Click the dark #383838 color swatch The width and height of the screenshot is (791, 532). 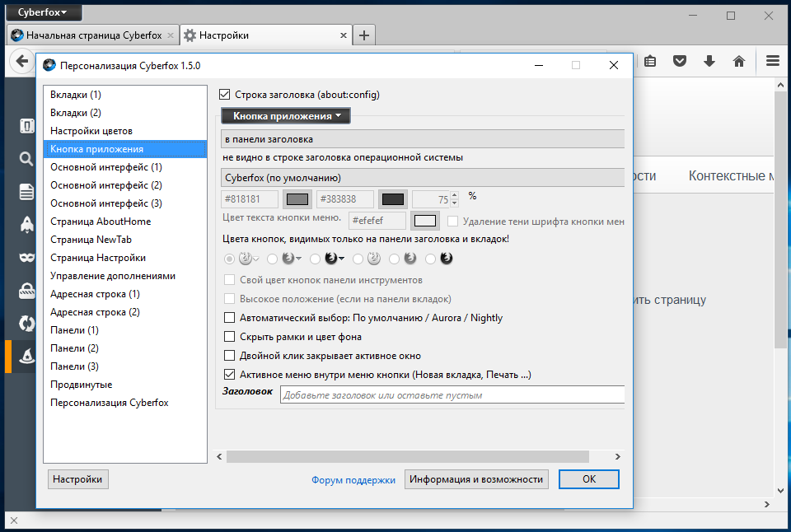(393, 199)
